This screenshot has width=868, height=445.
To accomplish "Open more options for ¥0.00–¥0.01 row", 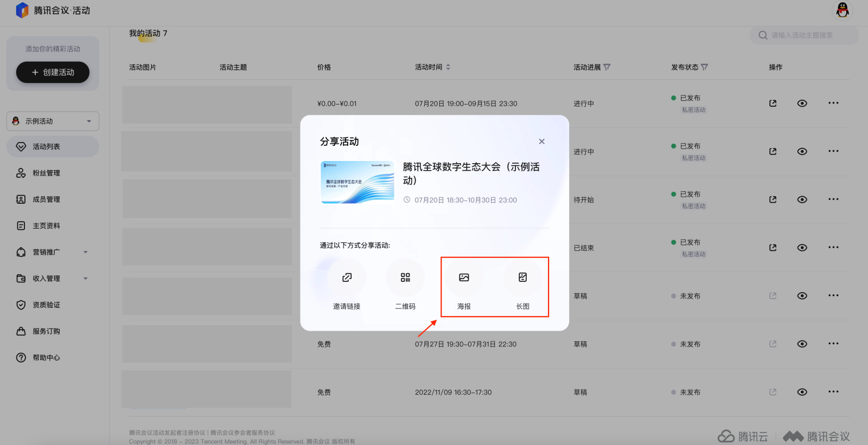I will pyautogui.click(x=833, y=103).
